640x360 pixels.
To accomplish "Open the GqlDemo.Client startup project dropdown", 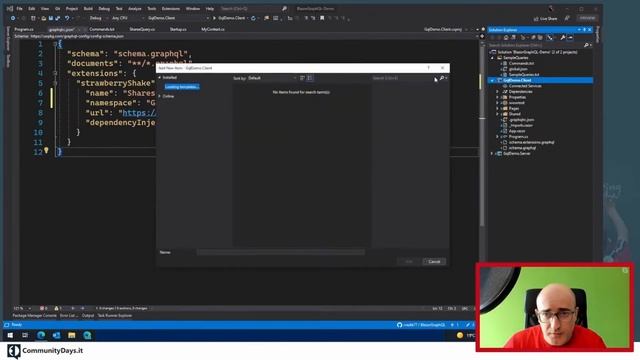I will point(178,18).
